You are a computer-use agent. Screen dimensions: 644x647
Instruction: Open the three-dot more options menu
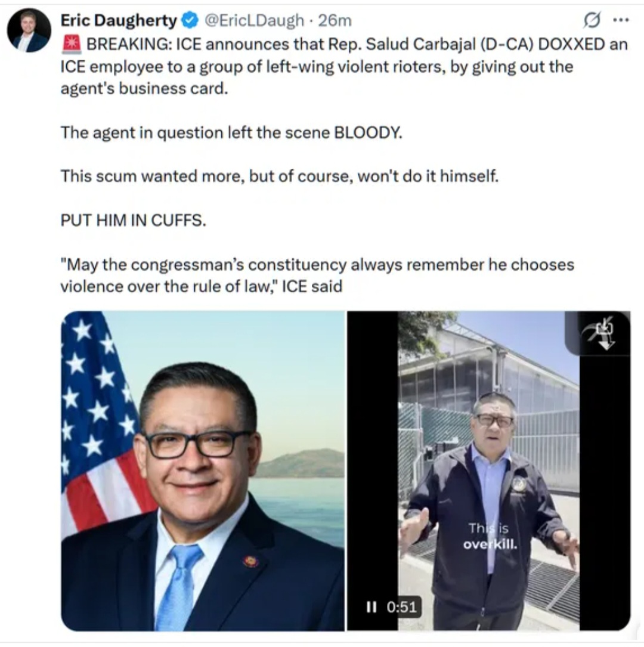(621, 20)
